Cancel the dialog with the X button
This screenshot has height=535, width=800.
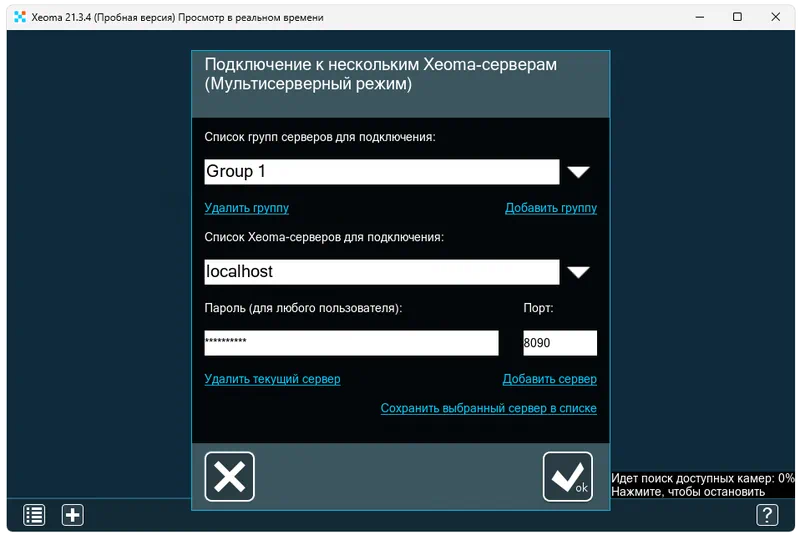(x=230, y=476)
